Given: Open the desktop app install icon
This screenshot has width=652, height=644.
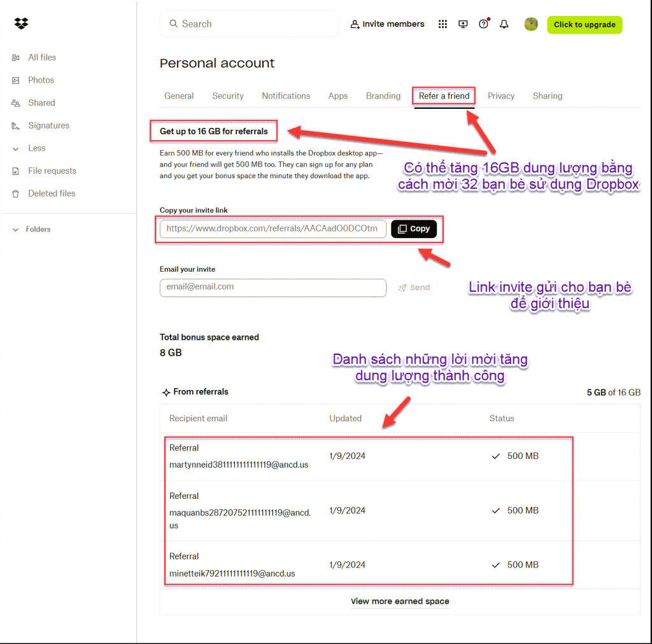Looking at the screenshot, I should [463, 24].
